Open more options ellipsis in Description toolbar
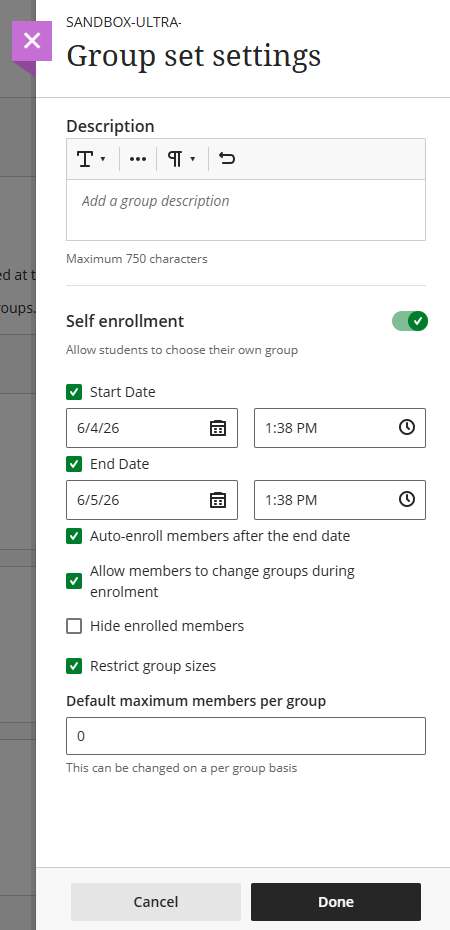450x930 pixels. pos(138,159)
